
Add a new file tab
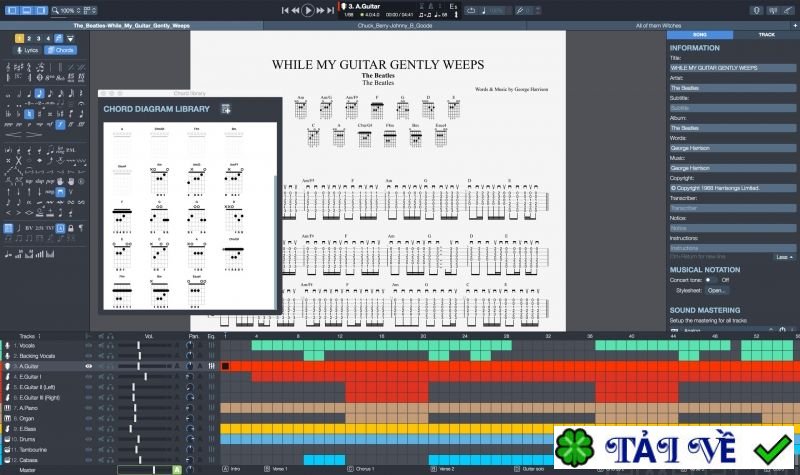794,26
